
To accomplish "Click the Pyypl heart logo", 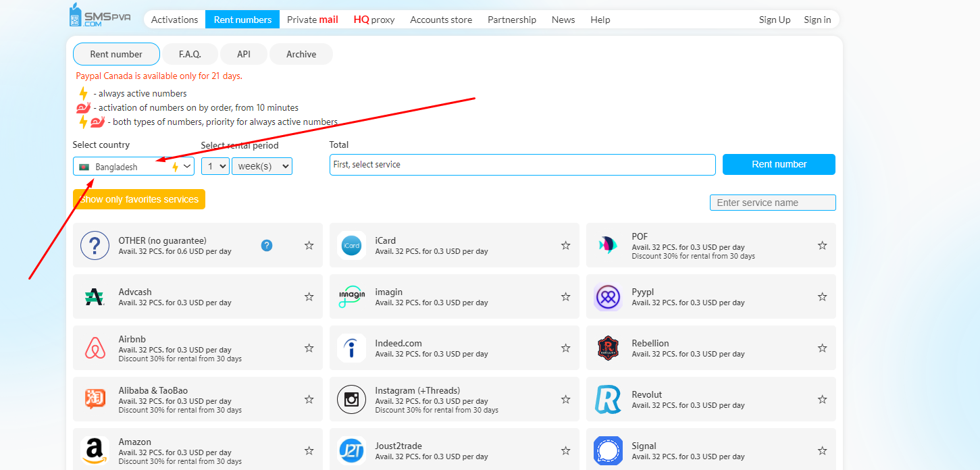I will pyautogui.click(x=608, y=296).
